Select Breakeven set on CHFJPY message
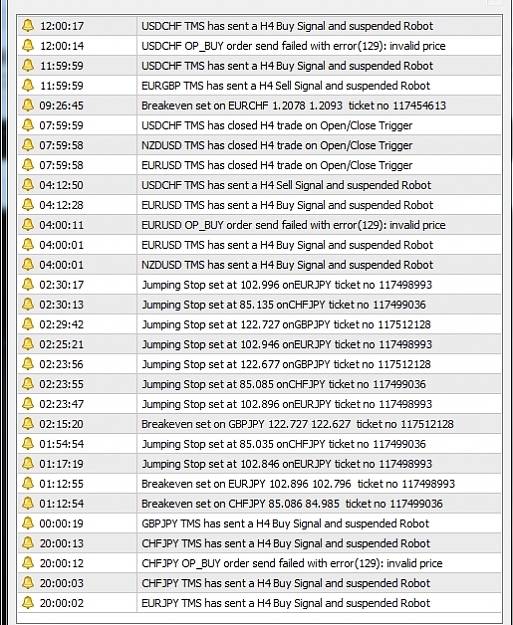This screenshot has width=513, height=625. [x=292, y=504]
